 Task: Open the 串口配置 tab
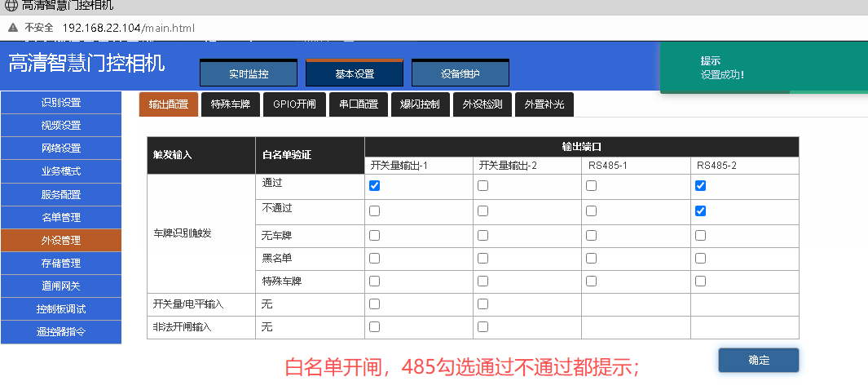point(358,104)
